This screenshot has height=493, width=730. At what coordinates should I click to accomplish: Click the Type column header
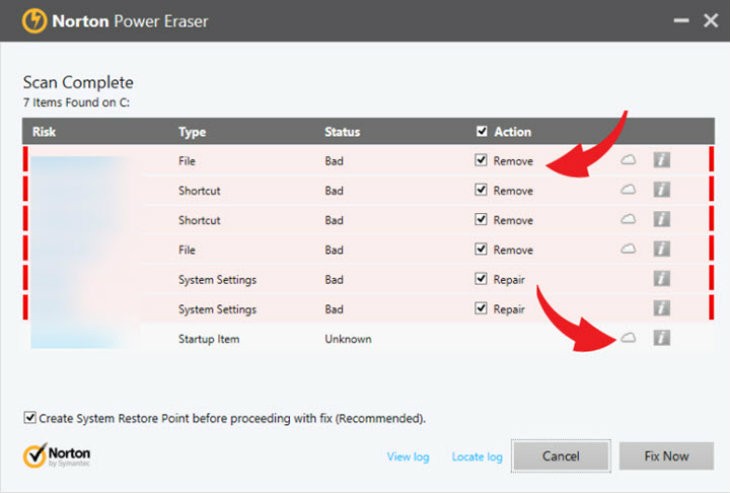(192, 132)
